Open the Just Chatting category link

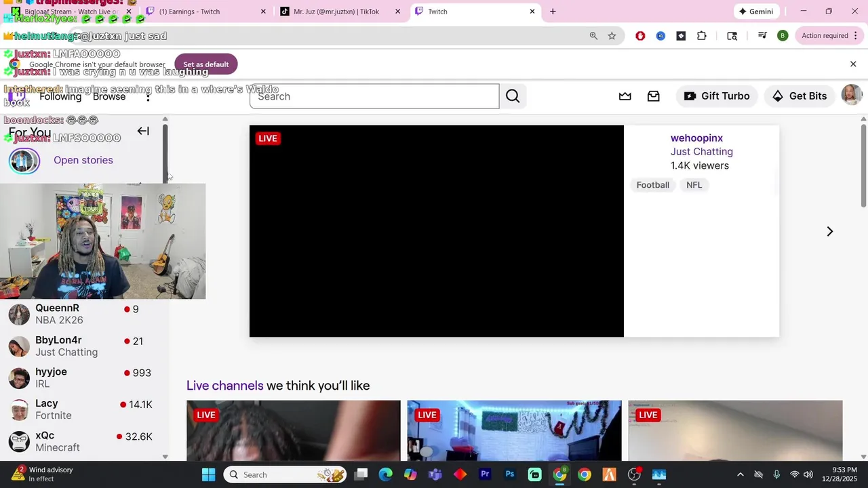(x=702, y=152)
